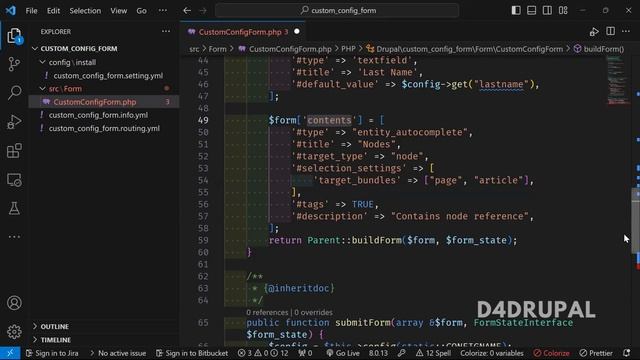The width and height of the screenshot is (640, 360).
Task: Click Colorize: 0 variables status item
Action: [492, 353]
